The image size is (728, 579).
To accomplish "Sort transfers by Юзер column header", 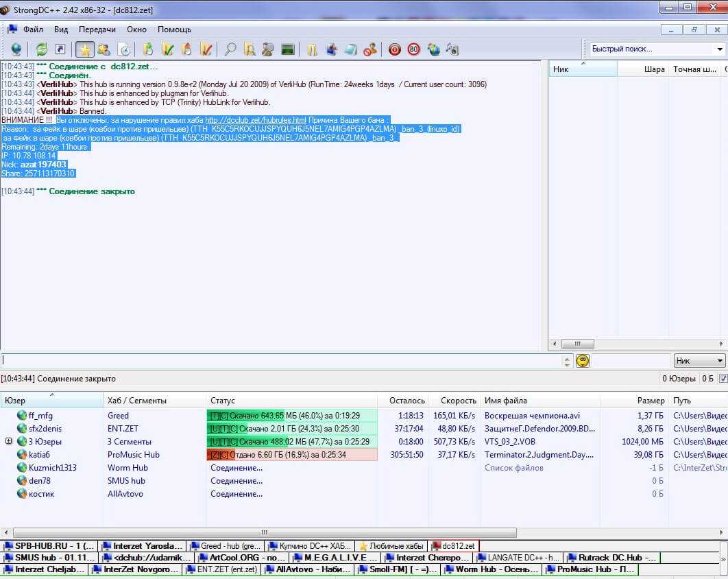I will click(51, 400).
